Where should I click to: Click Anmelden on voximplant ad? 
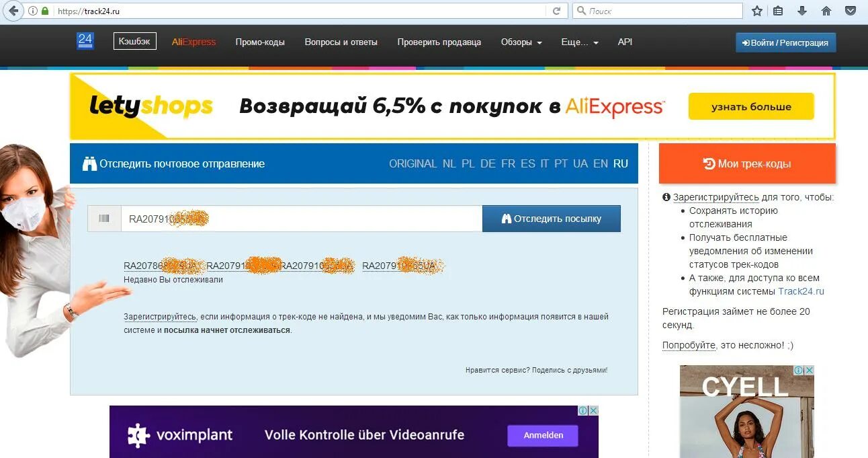point(544,435)
